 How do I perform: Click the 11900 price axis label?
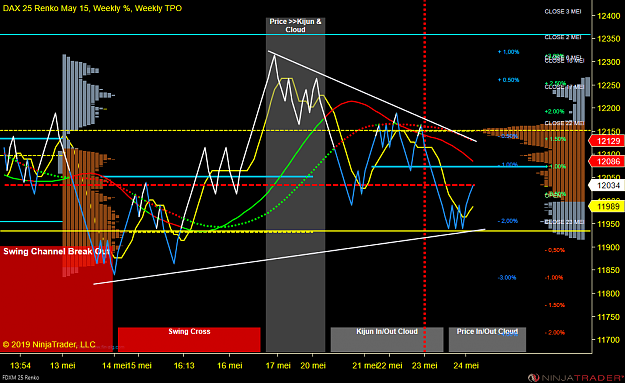point(609,247)
